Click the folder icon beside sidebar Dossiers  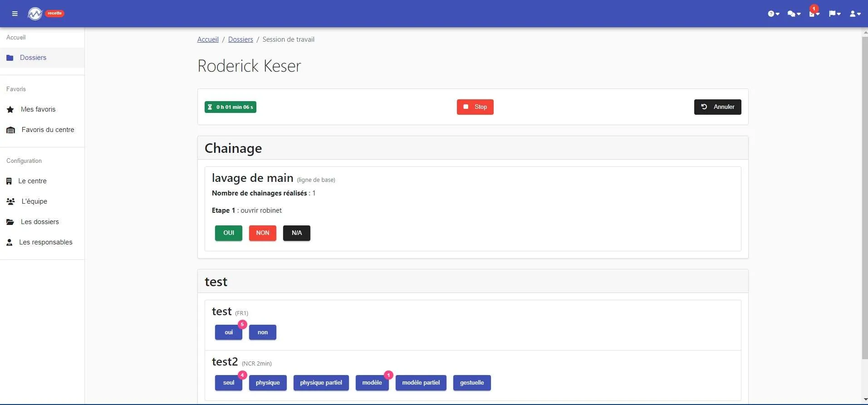click(x=10, y=58)
